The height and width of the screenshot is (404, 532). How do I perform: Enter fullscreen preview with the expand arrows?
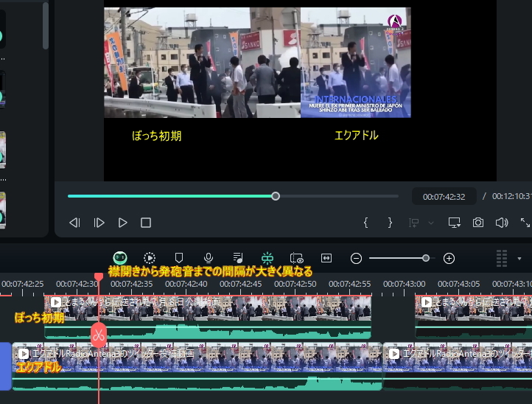click(525, 223)
